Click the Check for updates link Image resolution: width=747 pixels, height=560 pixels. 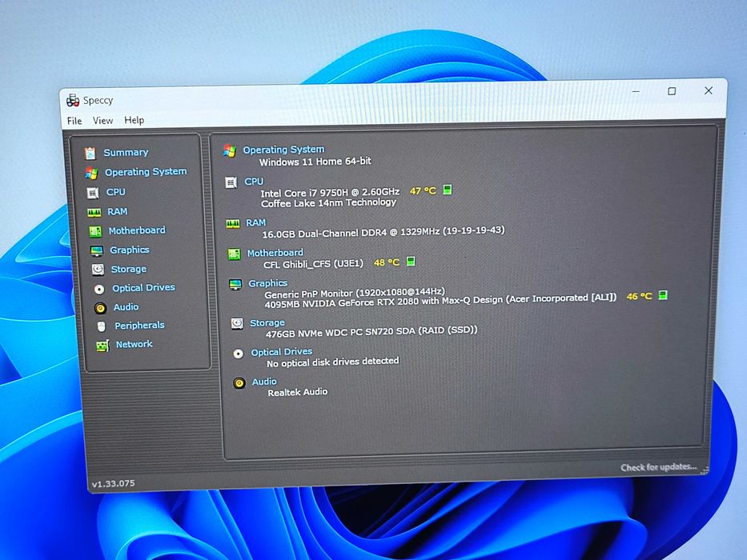coord(658,467)
